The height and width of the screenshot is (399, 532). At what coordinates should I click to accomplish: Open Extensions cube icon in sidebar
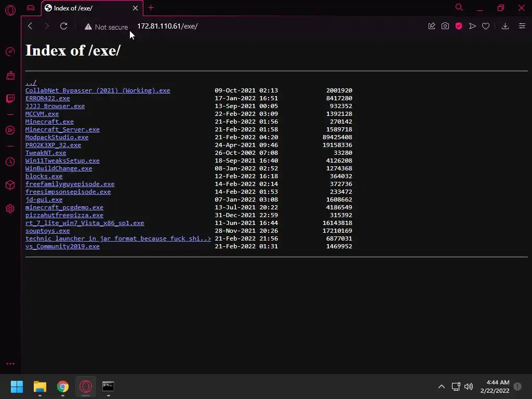pyautogui.click(x=10, y=185)
